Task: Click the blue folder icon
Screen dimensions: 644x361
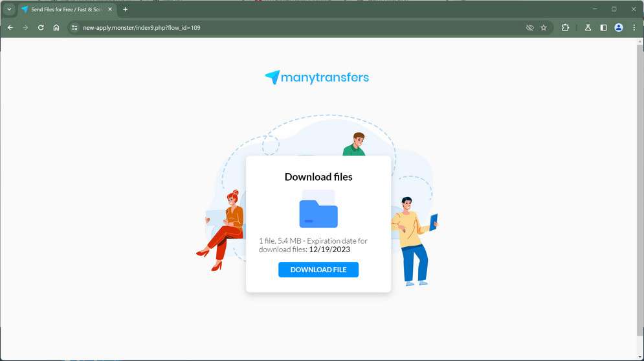Action: point(318,209)
